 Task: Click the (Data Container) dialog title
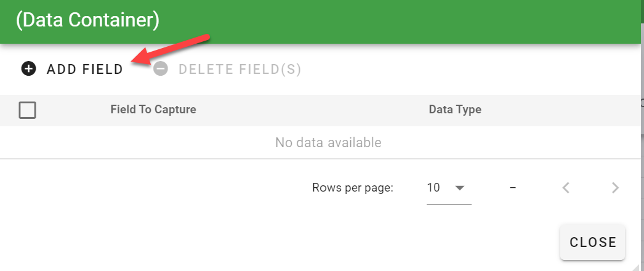tap(88, 20)
